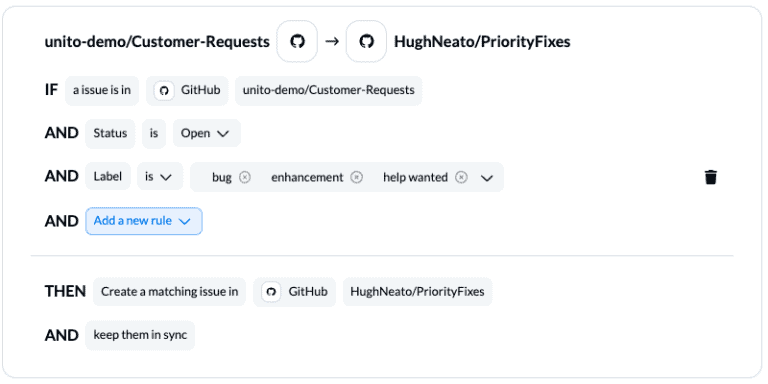Click the IF keyword
Viewport: 768px width, 384px height.
(51, 90)
